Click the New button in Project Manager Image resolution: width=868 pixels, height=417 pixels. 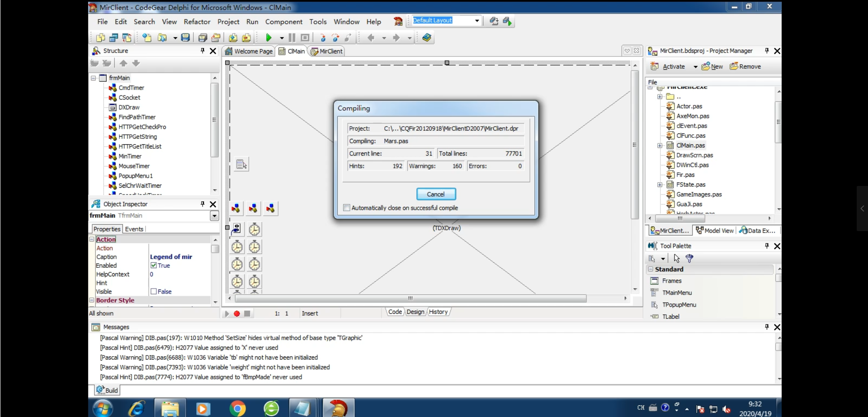712,66
